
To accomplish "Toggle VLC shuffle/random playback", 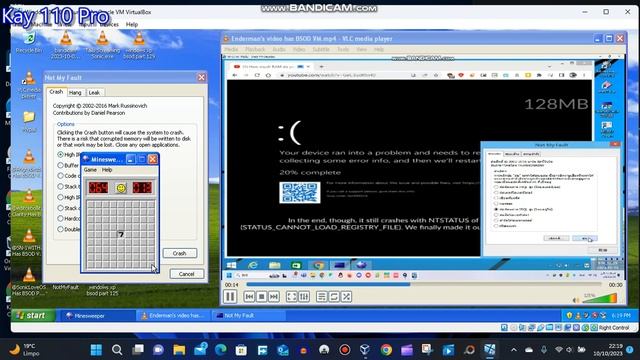I will coord(347,297).
